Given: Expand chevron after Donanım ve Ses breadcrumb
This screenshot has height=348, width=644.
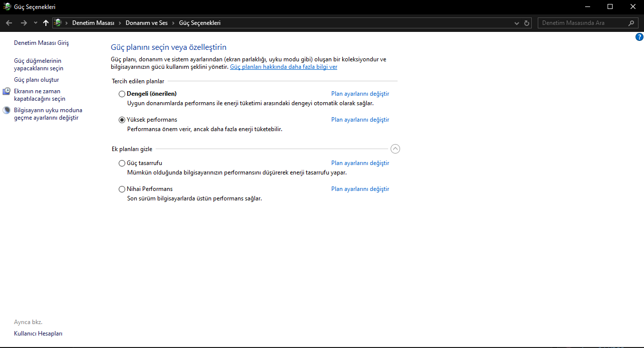Looking at the screenshot, I should pos(174,23).
